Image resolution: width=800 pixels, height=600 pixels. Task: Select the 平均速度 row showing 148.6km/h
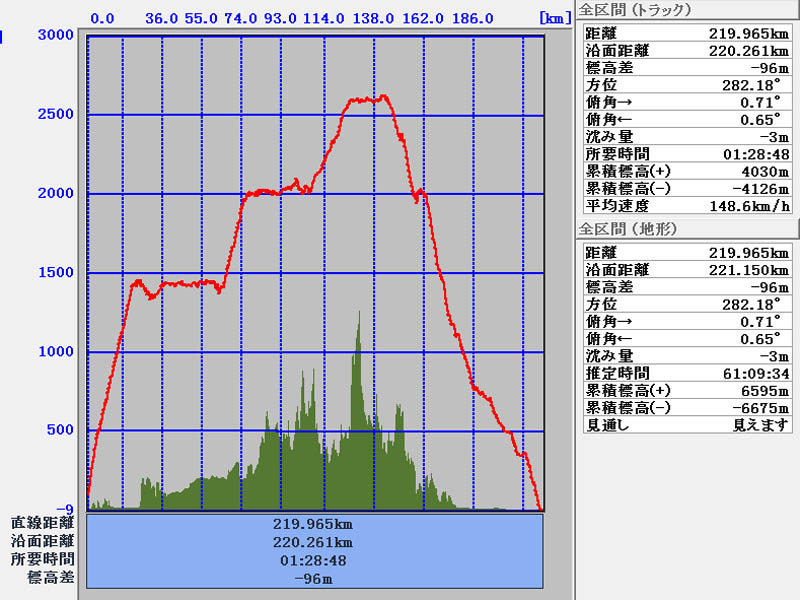pos(686,206)
